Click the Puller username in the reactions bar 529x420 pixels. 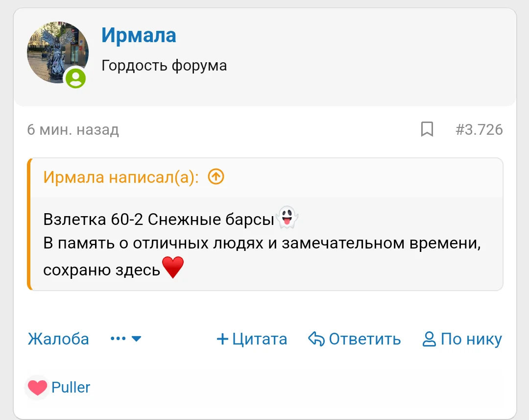[71, 387]
